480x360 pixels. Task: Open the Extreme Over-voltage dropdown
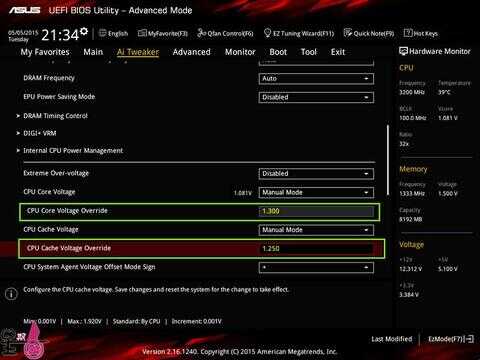[x=316, y=174]
